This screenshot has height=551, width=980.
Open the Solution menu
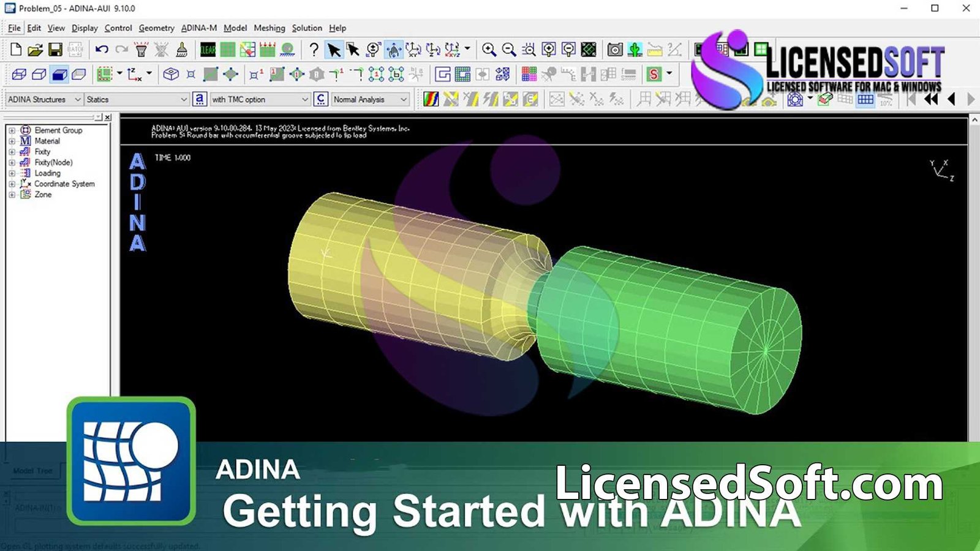click(x=307, y=28)
